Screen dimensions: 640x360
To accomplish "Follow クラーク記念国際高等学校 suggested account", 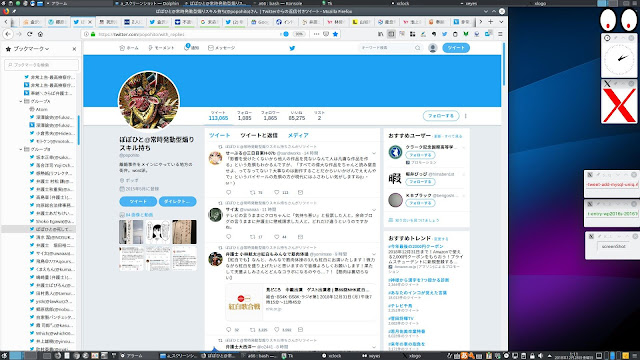I will [420, 155].
